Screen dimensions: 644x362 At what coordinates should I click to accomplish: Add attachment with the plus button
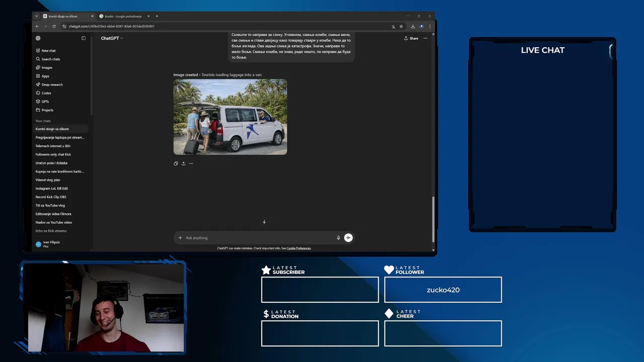coord(180,238)
